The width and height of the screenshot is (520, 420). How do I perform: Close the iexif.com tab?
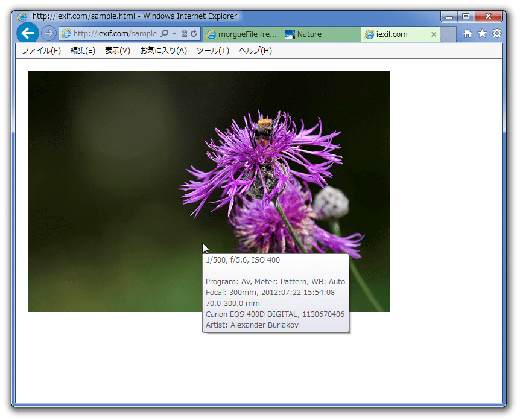(433, 34)
